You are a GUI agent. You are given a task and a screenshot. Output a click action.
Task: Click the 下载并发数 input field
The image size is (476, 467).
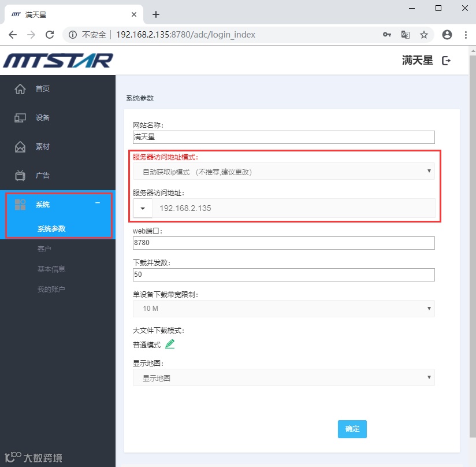284,275
